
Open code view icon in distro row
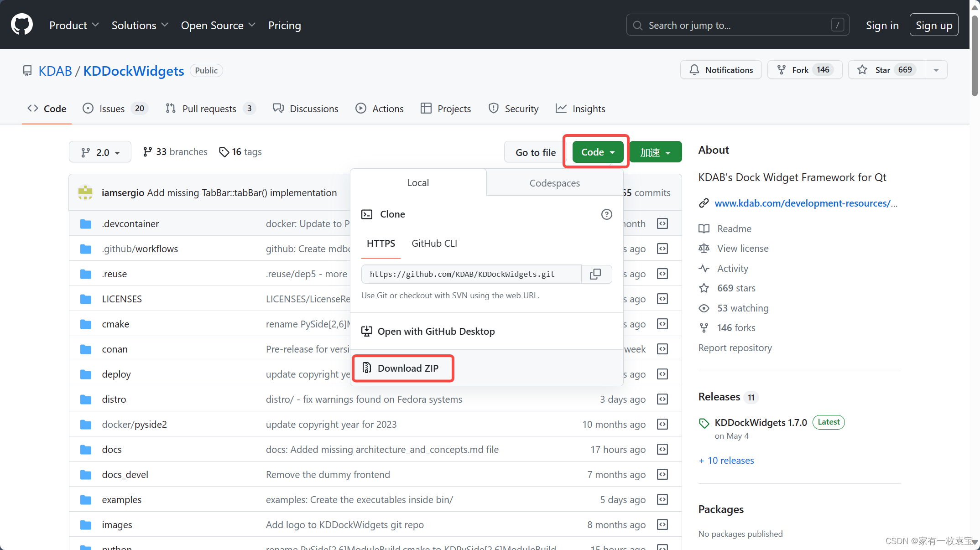click(662, 399)
